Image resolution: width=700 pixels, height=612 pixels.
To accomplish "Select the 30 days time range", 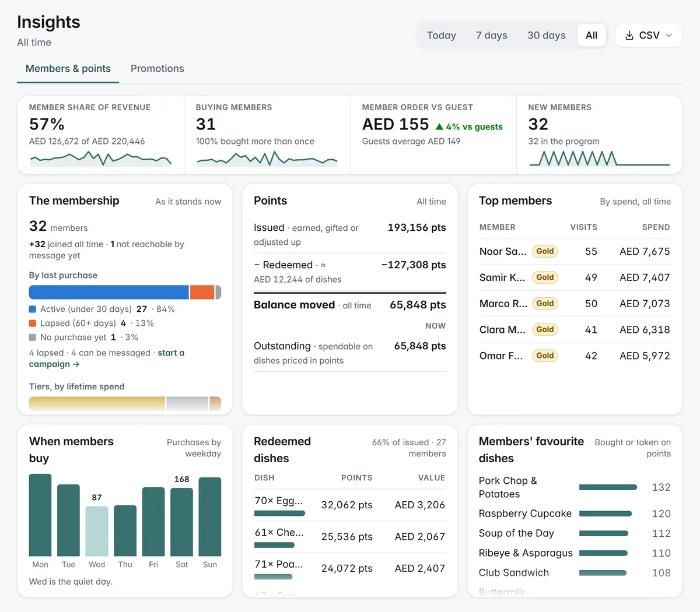I will [547, 36].
